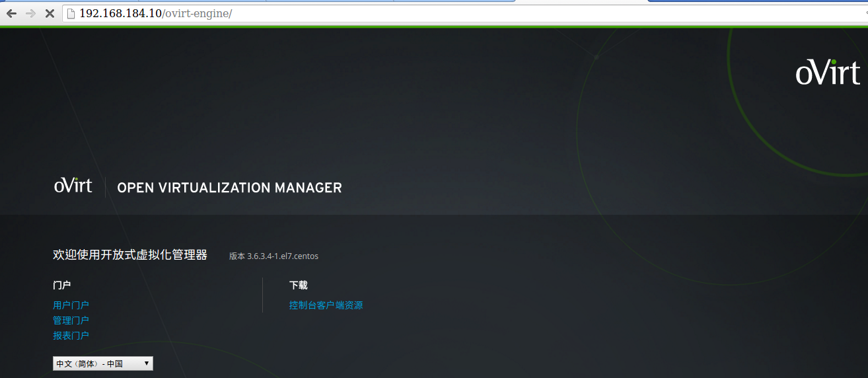Open the 报表门户 link
This screenshot has width=868, height=378.
pyautogui.click(x=71, y=336)
